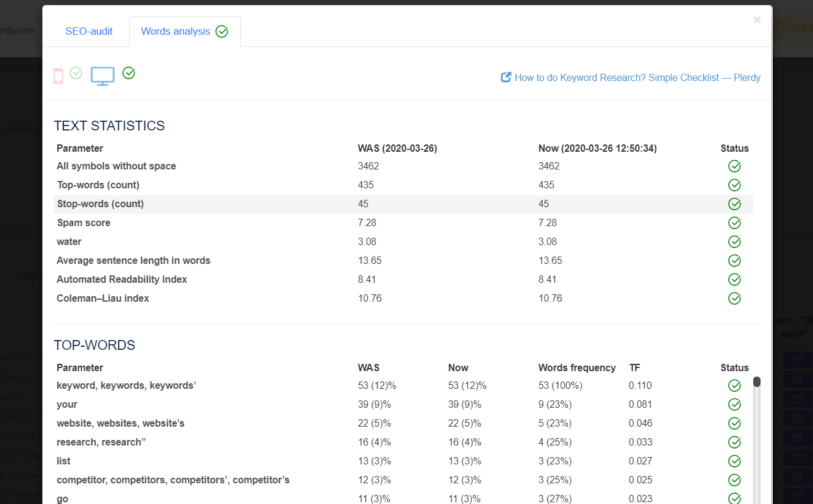Image resolution: width=813 pixels, height=504 pixels.
Task: Select the Words analysis tab
Action: pyautogui.click(x=176, y=31)
